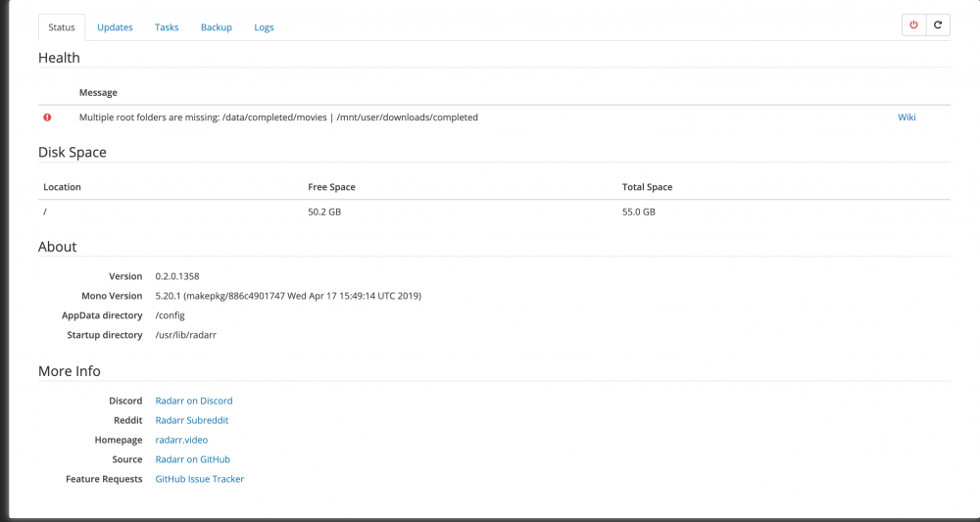Open the radarr.video homepage link
Screen dimensions: 980x522
(x=181, y=440)
